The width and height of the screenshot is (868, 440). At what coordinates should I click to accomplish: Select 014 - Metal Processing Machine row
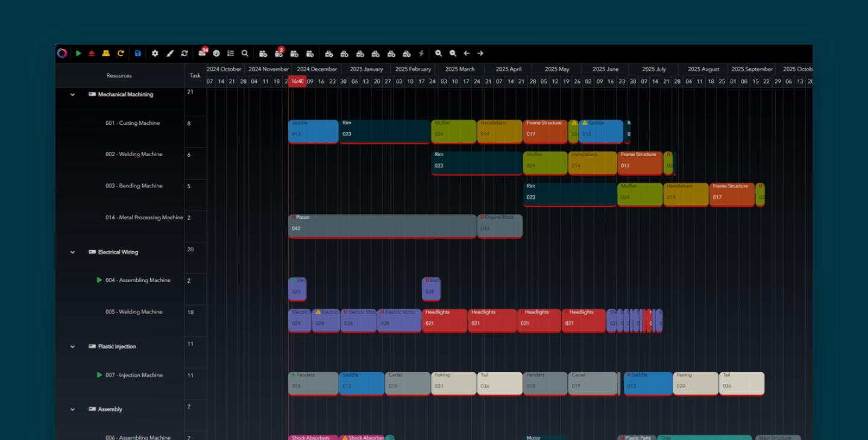click(x=144, y=218)
